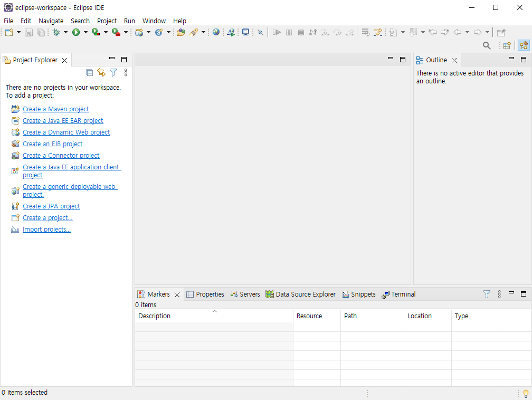
Task: Click the Create a Dynamic Web project link
Action: [x=66, y=132]
